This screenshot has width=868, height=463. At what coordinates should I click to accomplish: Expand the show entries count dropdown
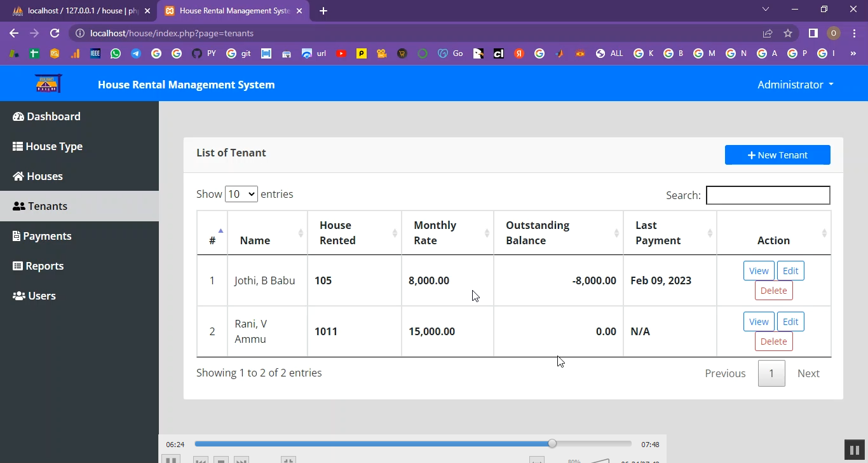click(241, 194)
